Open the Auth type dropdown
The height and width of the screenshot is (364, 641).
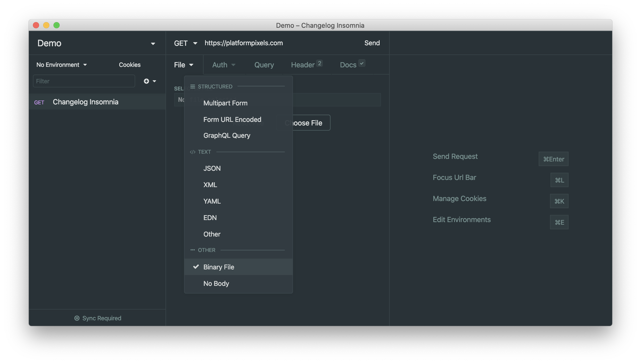[223, 65]
